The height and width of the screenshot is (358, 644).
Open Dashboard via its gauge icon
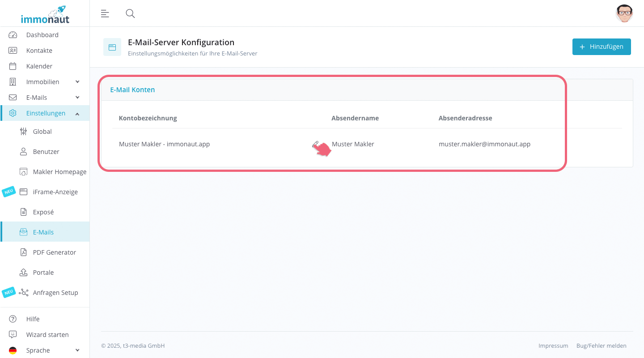click(x=13, y=35)
